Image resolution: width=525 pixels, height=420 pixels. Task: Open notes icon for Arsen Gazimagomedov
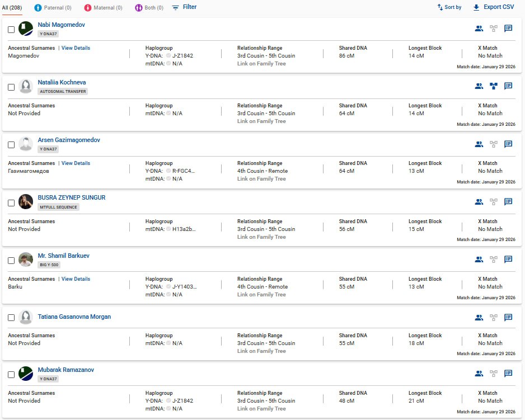pos(508,144)
